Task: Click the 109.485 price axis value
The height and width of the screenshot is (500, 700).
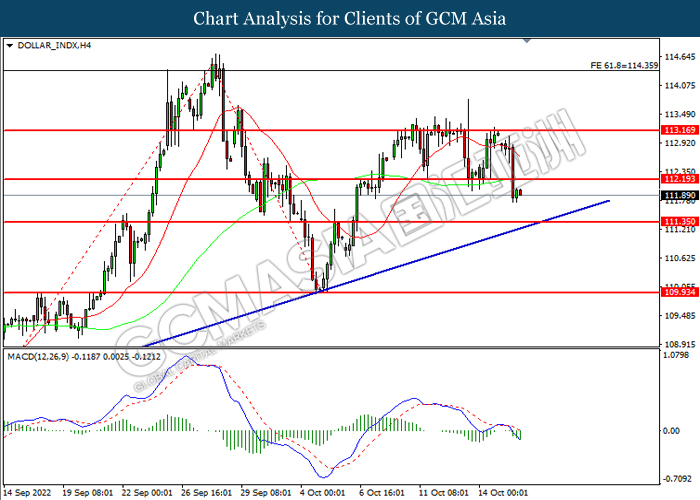Action: tap(680, 316)
